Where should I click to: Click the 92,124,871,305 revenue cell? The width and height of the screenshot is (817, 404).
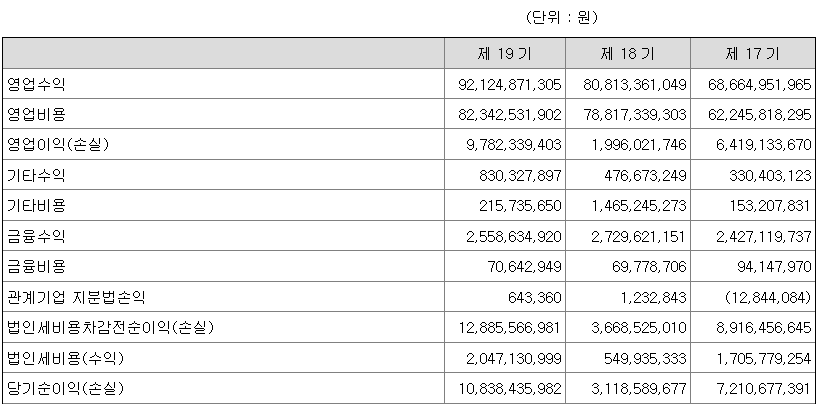pos(507,84)
